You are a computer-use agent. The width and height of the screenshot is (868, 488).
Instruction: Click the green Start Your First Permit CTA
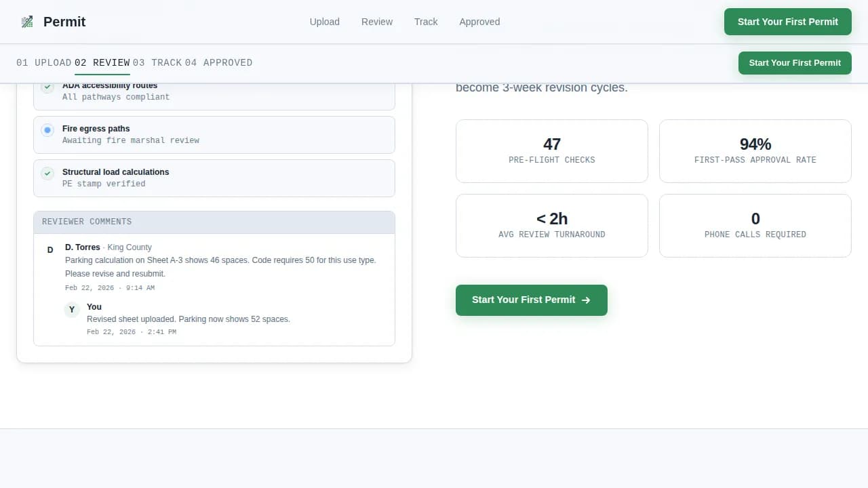pos(531,300)
